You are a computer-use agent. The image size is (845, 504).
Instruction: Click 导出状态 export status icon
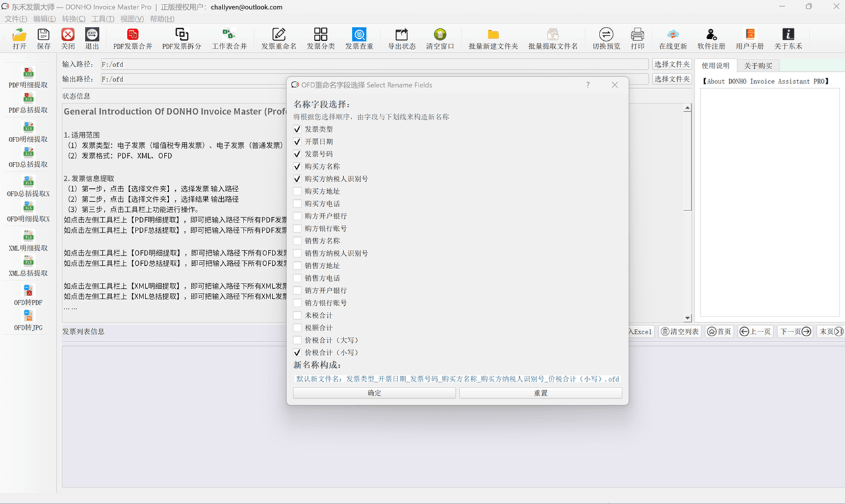point(401,38)
